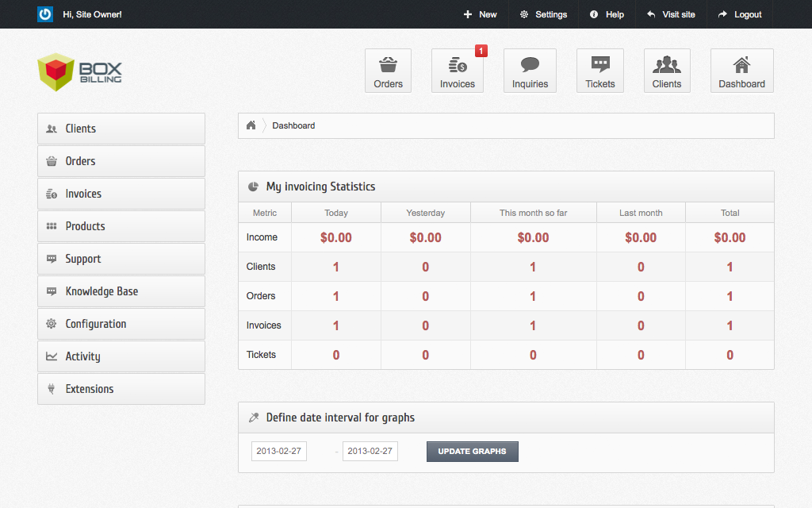Expand Products in the sidebar
This screenshot has height=508, width=812.
coord(121,226)
